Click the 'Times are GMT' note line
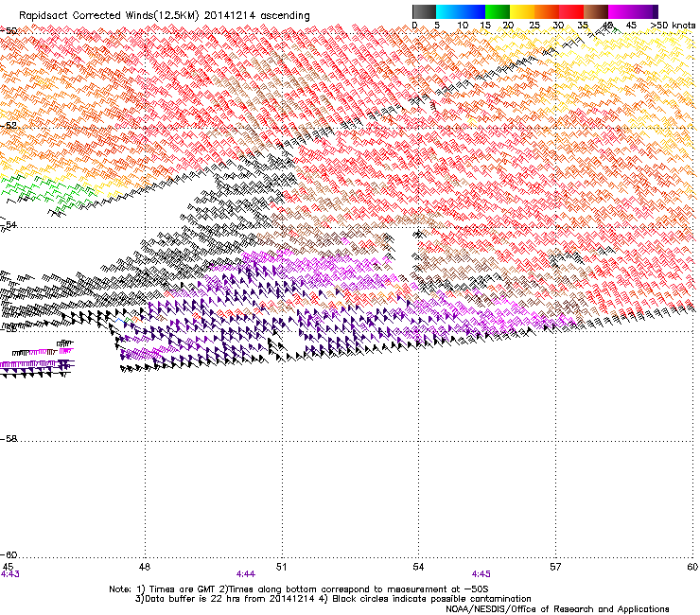Image resolution: width=700 pixels, height=615 pixels. click(299, 589)
